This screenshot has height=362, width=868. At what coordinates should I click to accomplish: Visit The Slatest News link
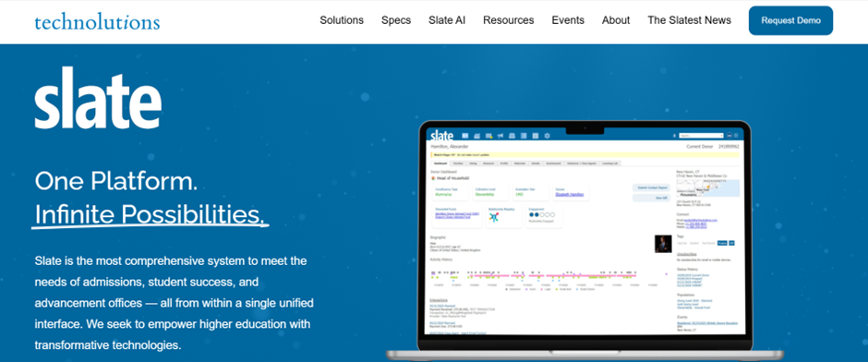(689, 20)
